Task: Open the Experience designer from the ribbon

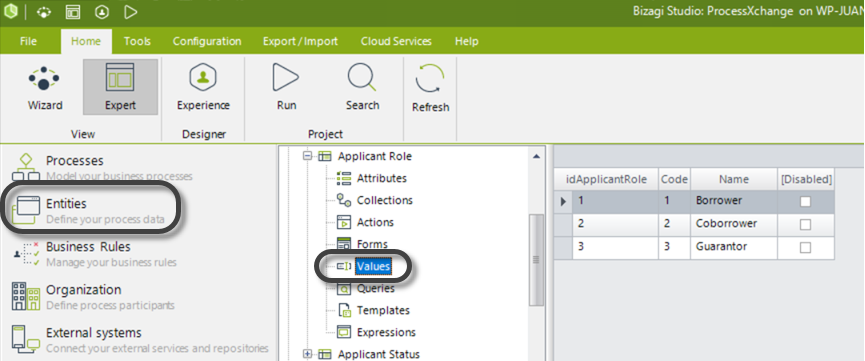Action: point(203,87)
